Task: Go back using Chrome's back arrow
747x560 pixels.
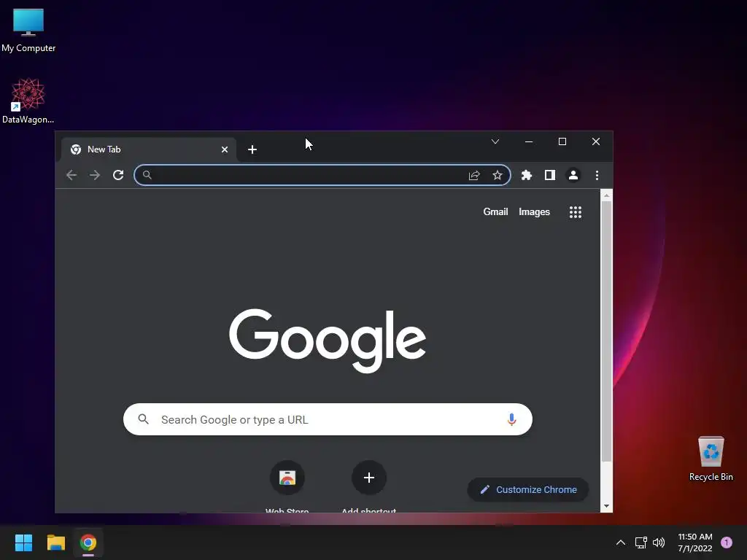Action: point(71,175)
